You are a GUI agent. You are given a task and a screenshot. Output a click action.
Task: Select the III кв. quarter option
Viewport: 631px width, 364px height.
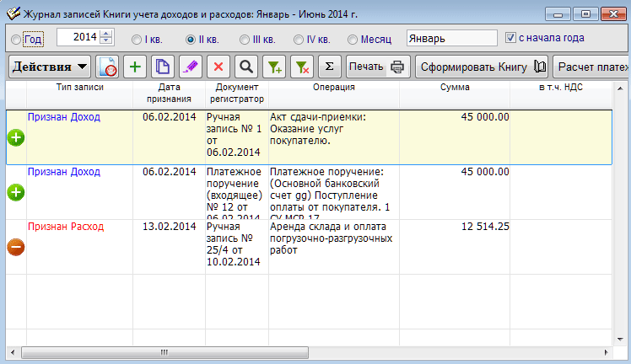coord(245,39)
